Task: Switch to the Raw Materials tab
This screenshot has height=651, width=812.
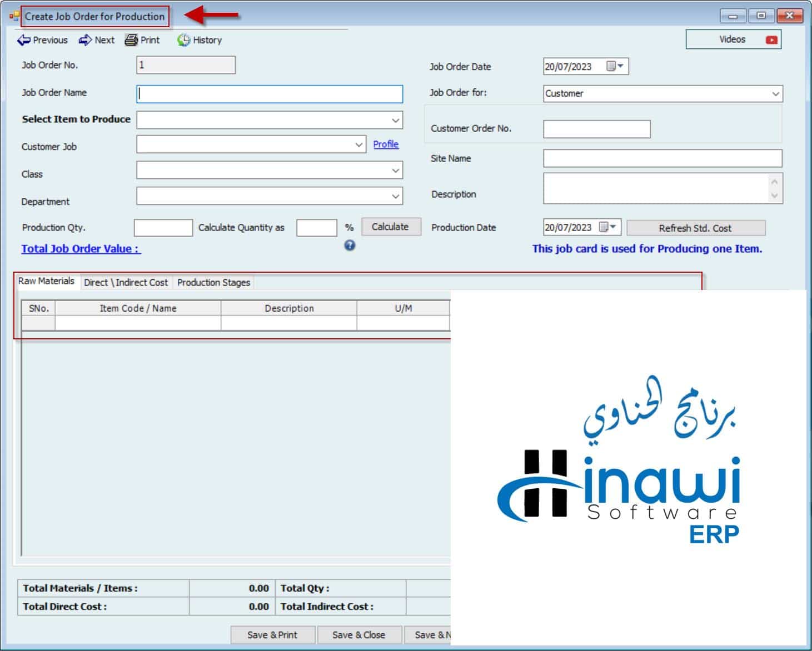Action: pos(47,281)
